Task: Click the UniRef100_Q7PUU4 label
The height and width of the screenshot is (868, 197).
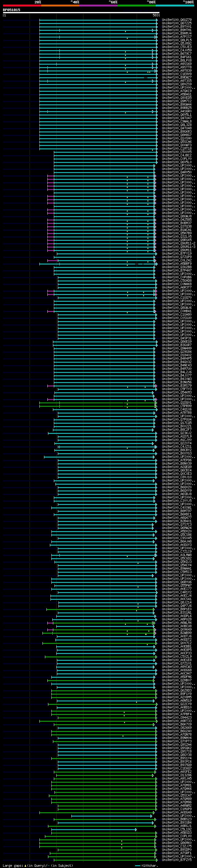Action: pos(176,419)
